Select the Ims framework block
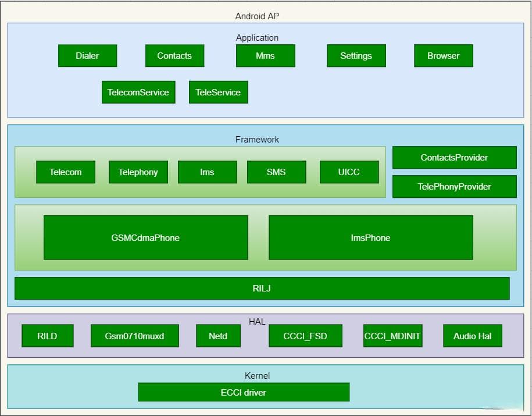532x416 pixels. tap(208, 172)
